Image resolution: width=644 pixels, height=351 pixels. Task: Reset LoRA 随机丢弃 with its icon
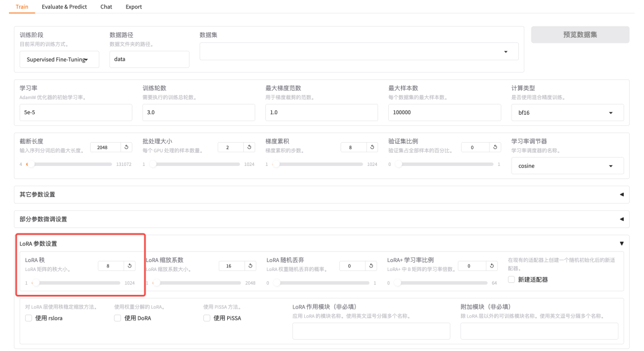coord(371,266)
